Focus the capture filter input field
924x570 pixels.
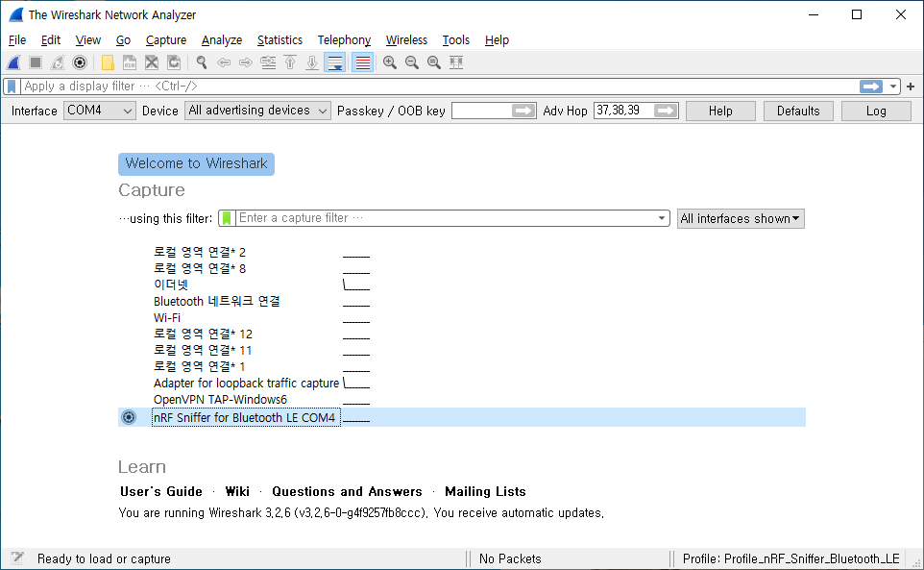445,219
